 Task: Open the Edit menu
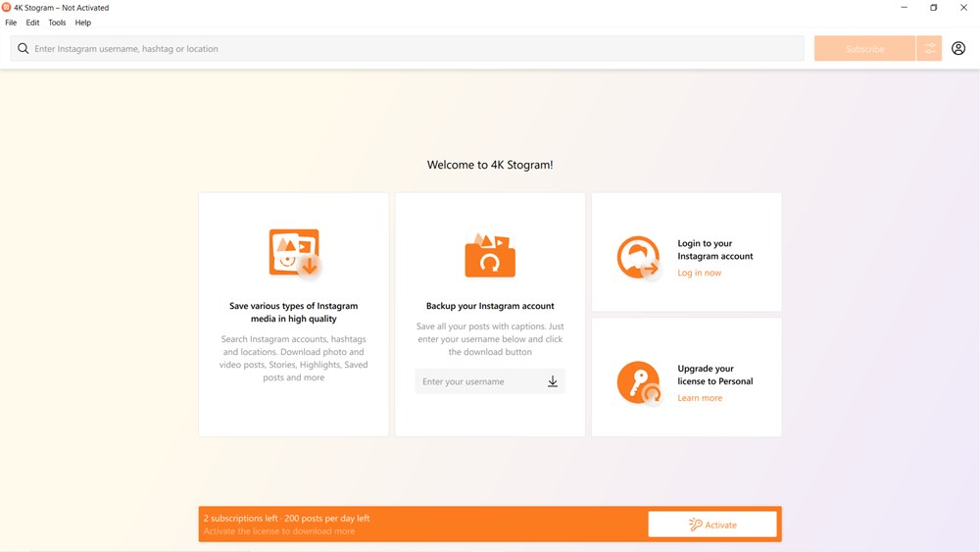[32, 23]
